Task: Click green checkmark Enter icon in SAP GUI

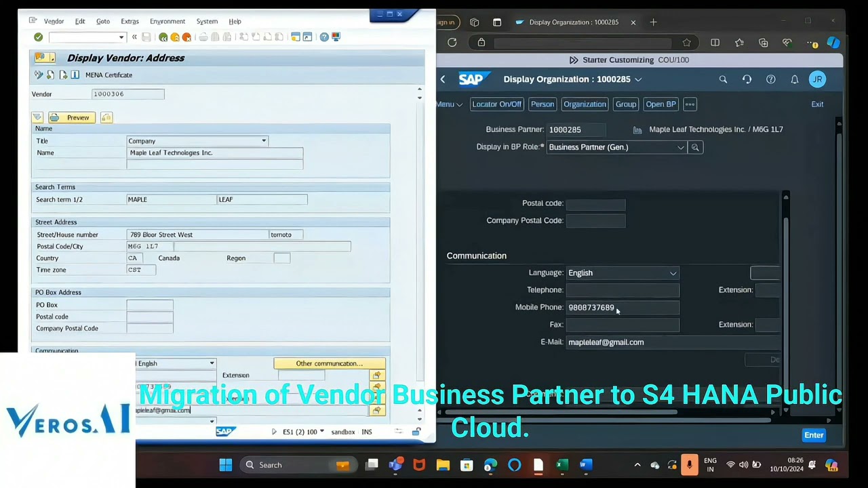Action: (38, 37)
